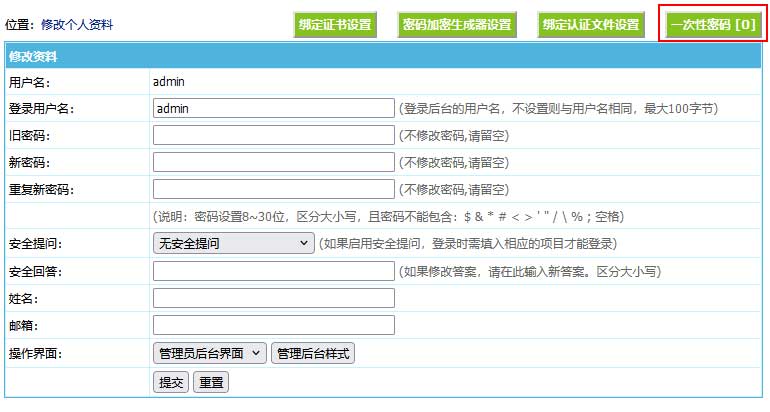Click the 一次性密码 [0] button
Image resolution: width=770 pixels, height=412 pixels.
point(712,25)
